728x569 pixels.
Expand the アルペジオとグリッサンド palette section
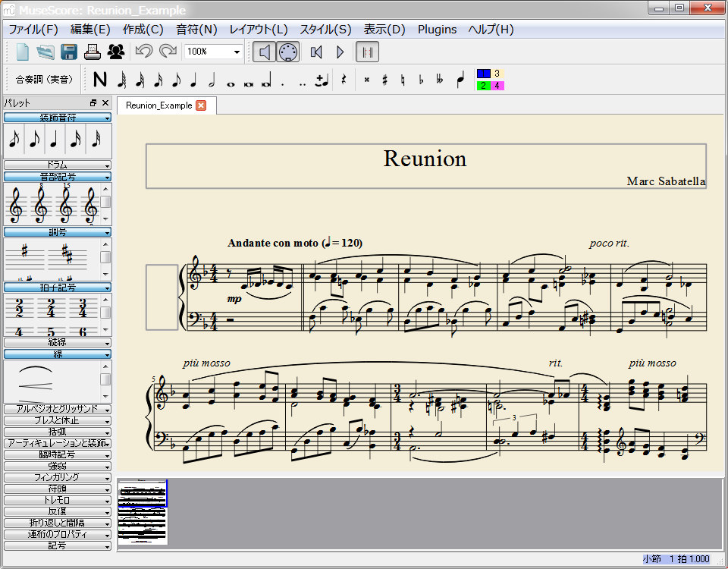[x=58, y=409]
